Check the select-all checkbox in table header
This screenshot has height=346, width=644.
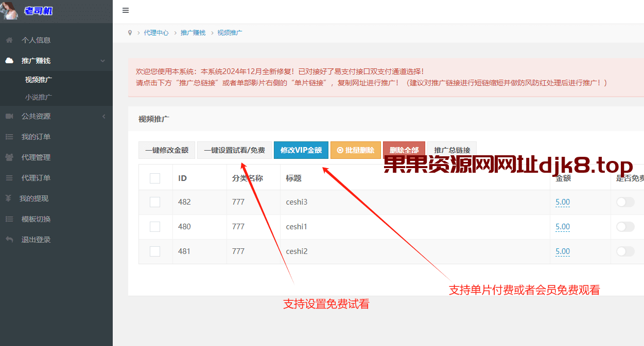[155, 177]
